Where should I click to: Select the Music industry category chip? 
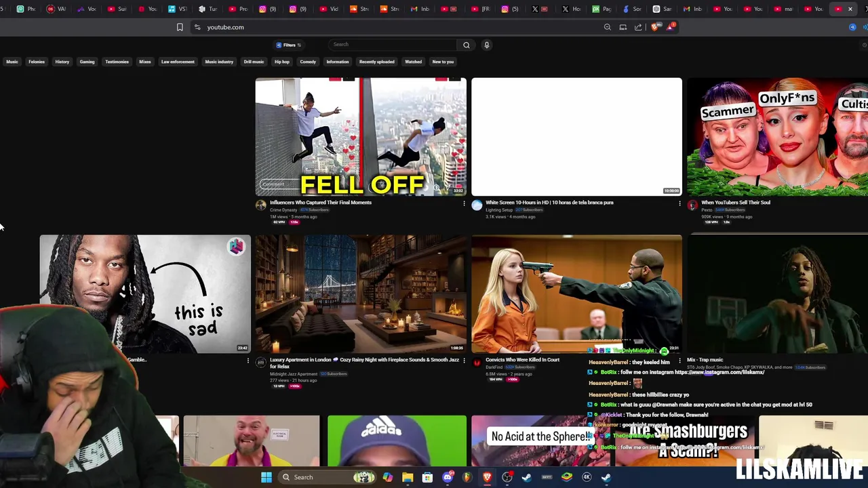pyautogui.click(x=219, y=62)
